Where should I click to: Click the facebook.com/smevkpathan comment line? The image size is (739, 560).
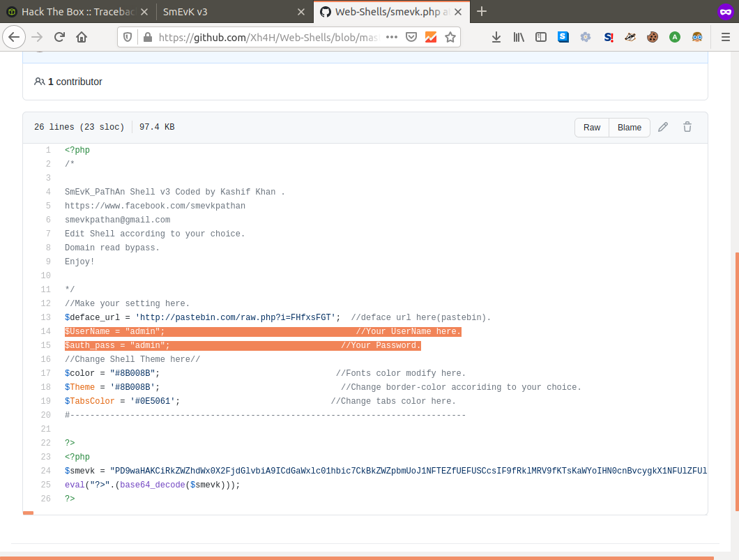[x=155, y=206]
